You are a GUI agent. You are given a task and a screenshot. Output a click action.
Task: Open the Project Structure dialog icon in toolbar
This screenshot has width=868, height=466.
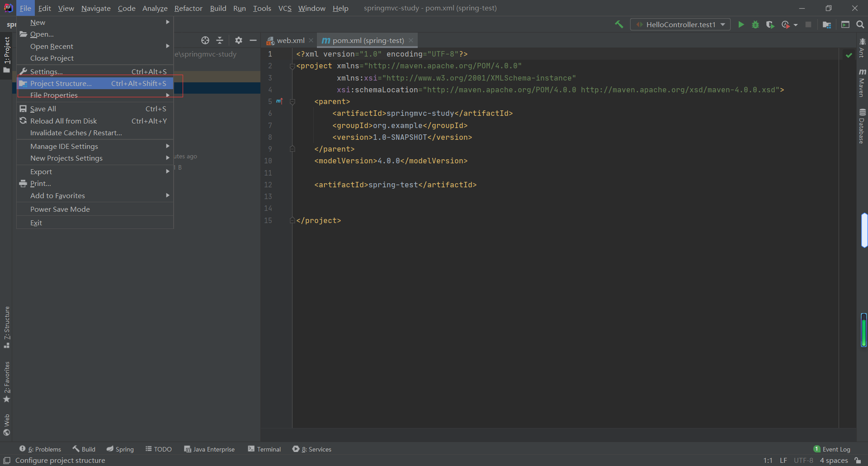pyautogui.click(x=827, y=24)
